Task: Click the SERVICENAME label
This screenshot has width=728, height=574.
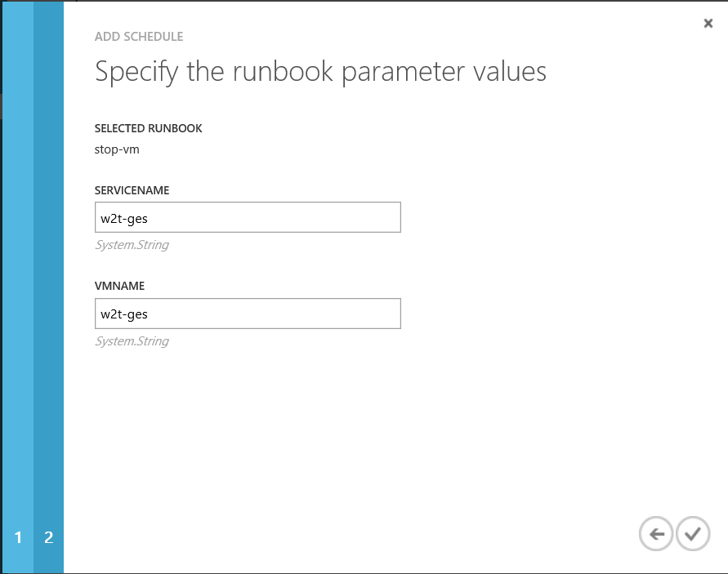Action: pos(132,190)
